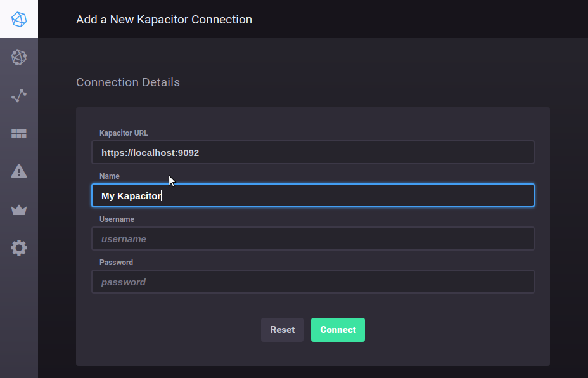Select the Name field containing My Kapacitor
The width and height of the screenshot is (588, 378).
click(x=312, y=195)
